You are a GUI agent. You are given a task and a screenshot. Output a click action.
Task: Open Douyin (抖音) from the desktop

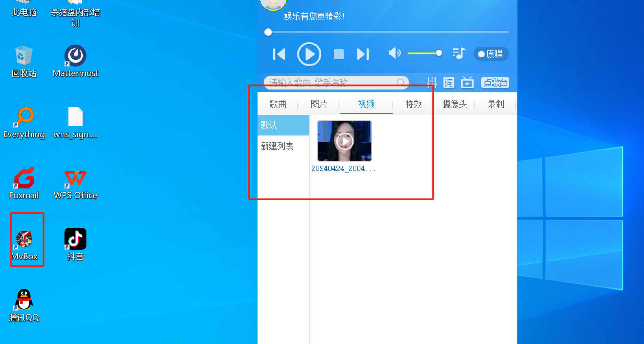point(75,238)
